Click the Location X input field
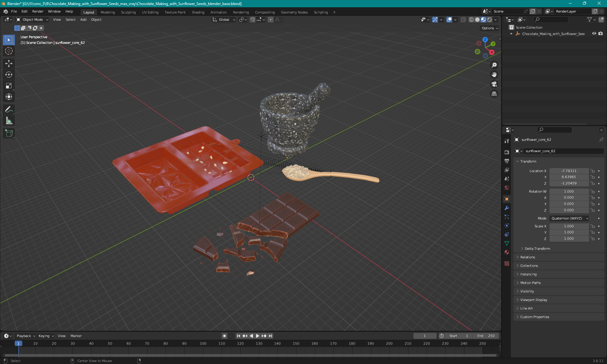 pyautogui.click(x=568, y=170)
